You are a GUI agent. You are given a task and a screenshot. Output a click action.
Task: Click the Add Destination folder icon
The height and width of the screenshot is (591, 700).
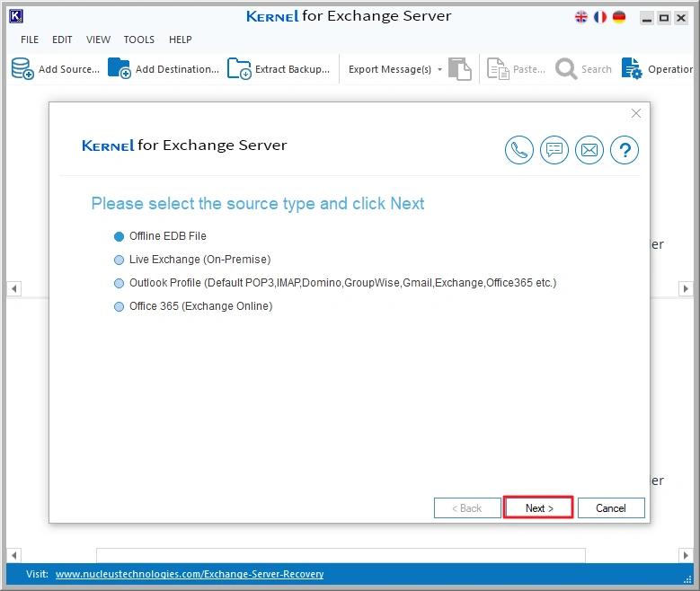[120, 68]
